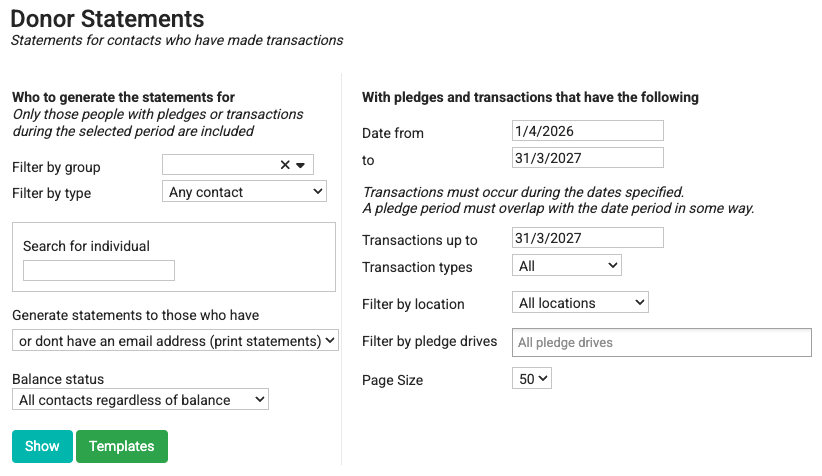
Task: Click the 'to' date field showing 31/3/2027
Action: (588, 158)
